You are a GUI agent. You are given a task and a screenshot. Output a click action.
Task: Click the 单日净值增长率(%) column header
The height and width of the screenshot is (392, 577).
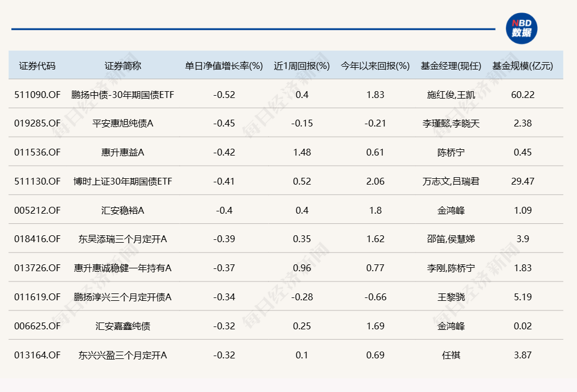(224, 66)
